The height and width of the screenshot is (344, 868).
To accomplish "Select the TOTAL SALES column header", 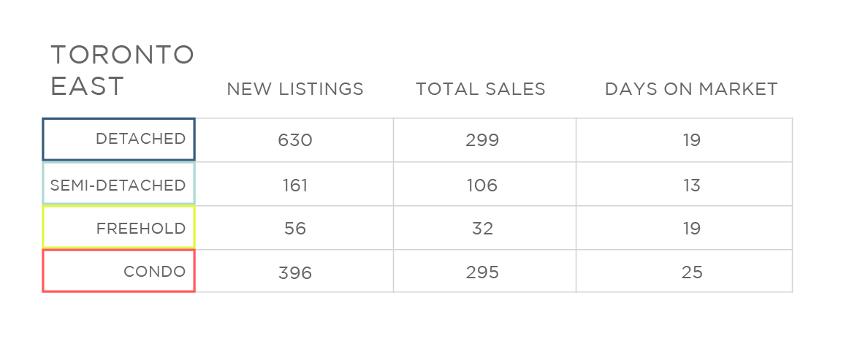I will [481, 89].
